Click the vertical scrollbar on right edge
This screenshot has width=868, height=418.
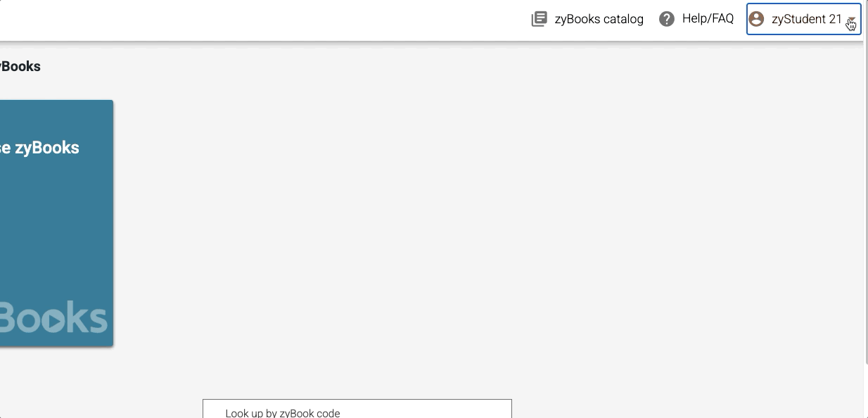click(865, 211)
